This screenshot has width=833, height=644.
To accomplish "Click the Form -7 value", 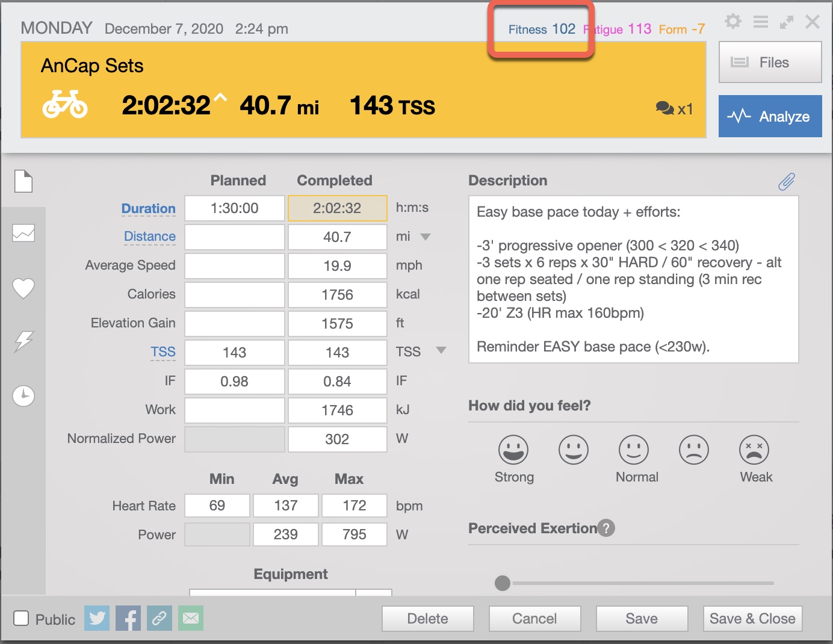I will tap(682, 29).
